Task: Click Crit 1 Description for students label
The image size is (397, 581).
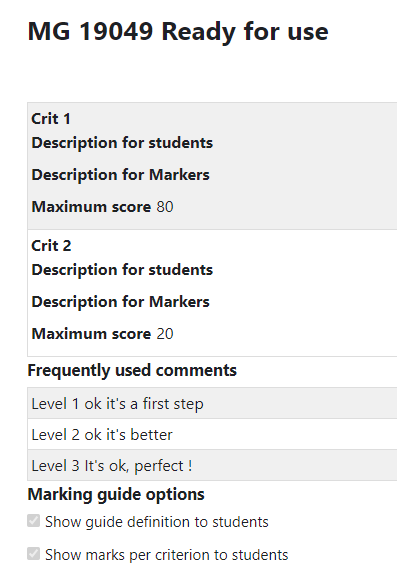Action: point(122,143)
